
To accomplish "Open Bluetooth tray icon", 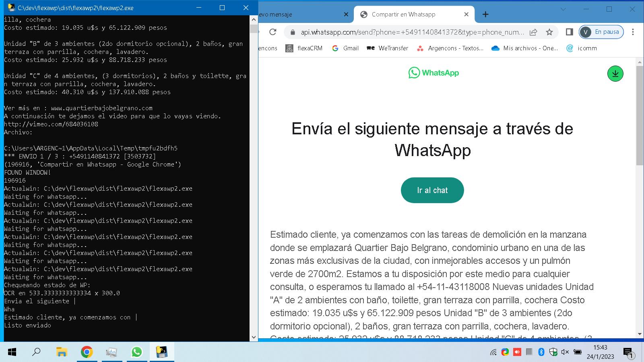I will 541,352.
